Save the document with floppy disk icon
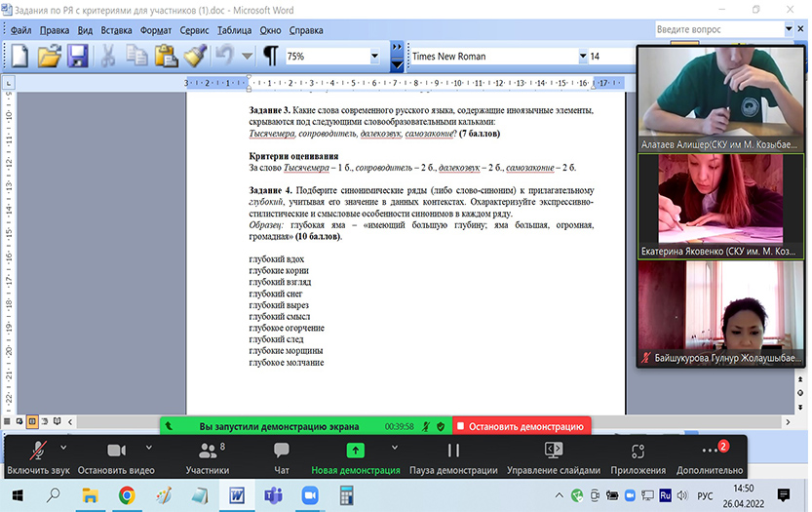This screenshot has height=512, width=812. pos(77,57)
